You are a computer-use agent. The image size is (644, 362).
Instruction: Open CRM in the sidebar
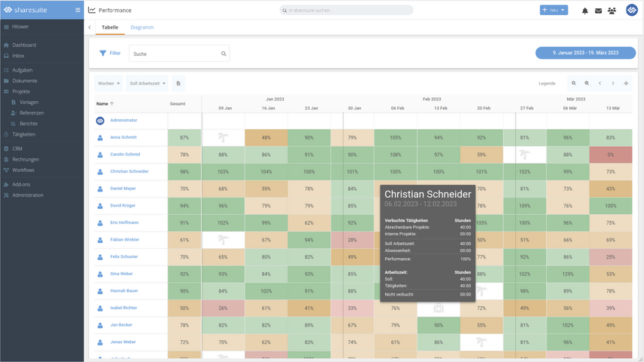click(x=17, y=149)
